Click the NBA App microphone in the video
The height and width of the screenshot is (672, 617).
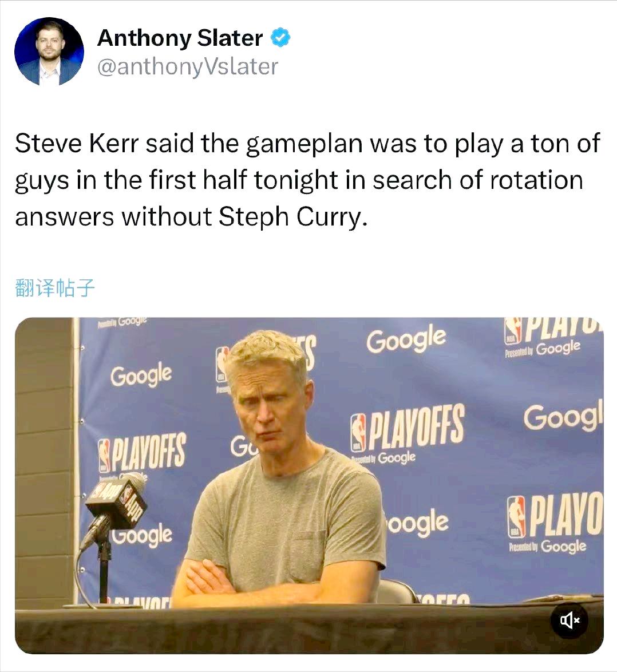tap(116, 501)
